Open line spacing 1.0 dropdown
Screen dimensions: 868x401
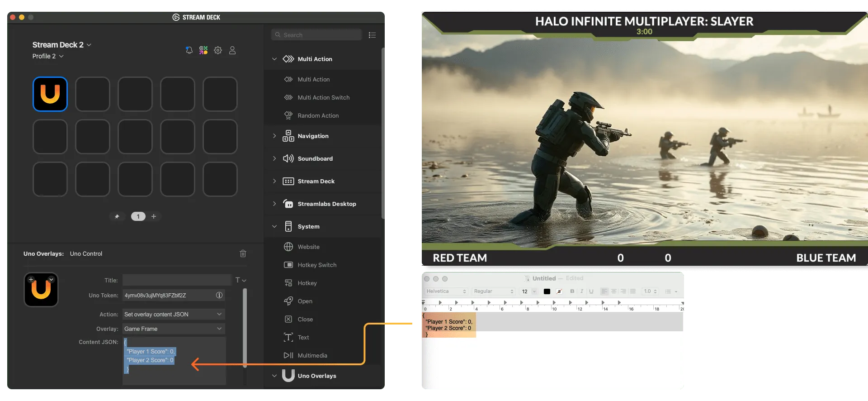(x=651, y=291)
